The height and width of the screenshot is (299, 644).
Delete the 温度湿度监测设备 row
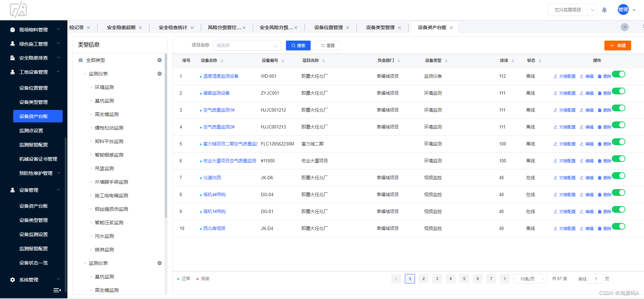[605, 76]
